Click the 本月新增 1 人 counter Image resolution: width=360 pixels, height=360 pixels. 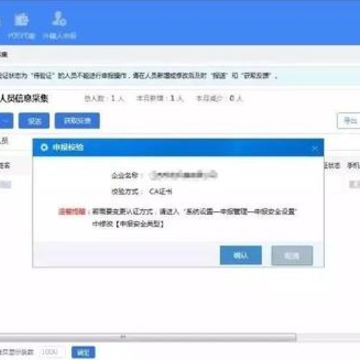pos(160,99)
